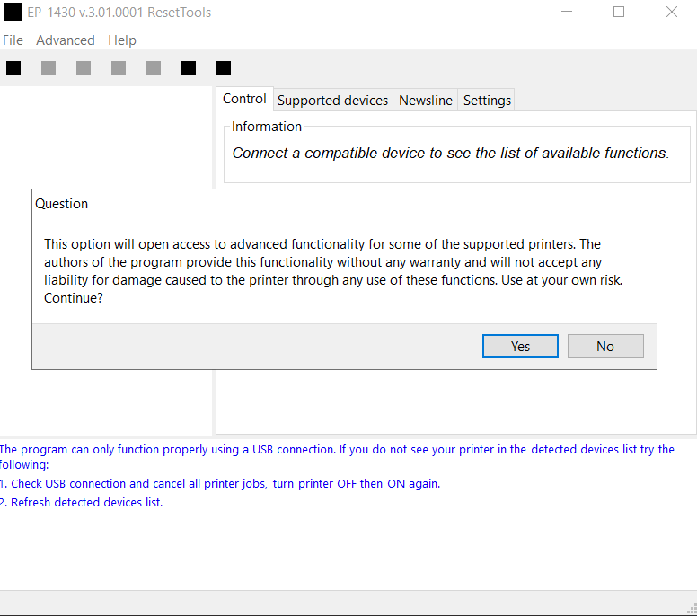Viewport: 697px width, 616px height.
Task: Open the Help menu
Action: pos(122,40)
